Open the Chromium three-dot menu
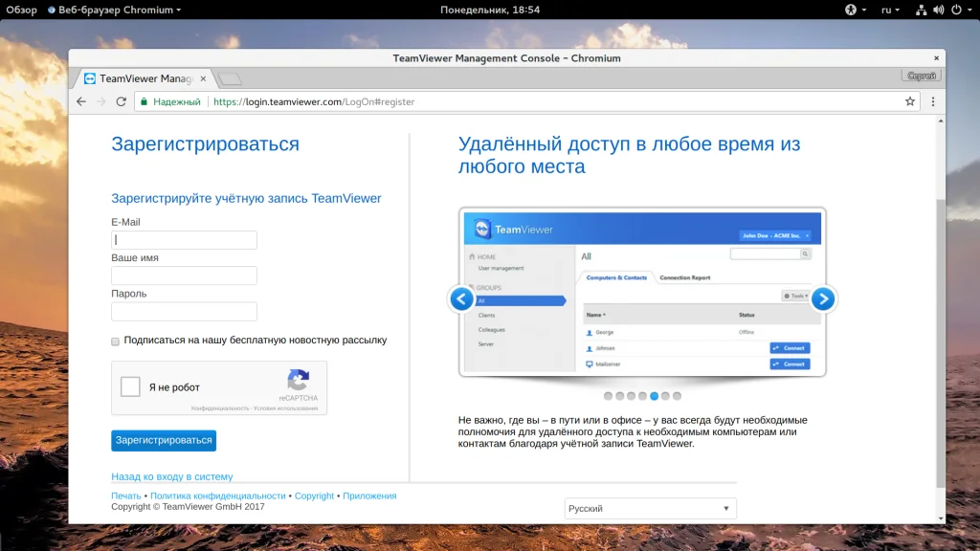980x551 pixels. [x=933, y=101]
